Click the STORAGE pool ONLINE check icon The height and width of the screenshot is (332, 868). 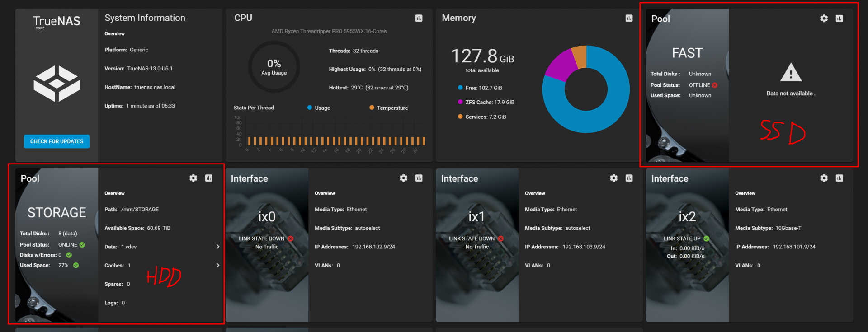[82, 245]
